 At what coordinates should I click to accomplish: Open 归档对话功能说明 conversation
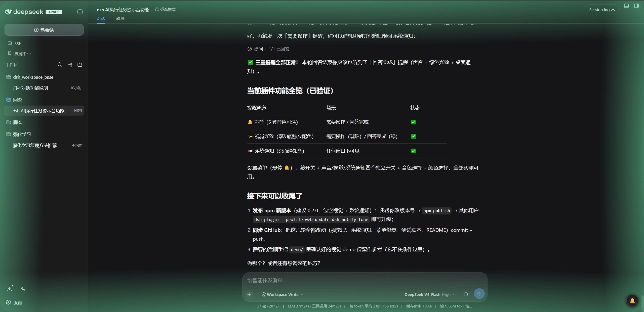[44, 88]
